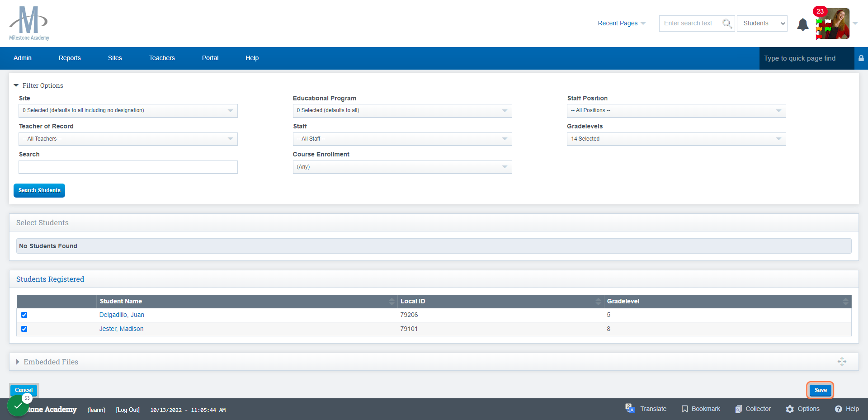Click the Collector icon in the footer
Viewport: 868px width, 420px height.
tap(738, 409)
